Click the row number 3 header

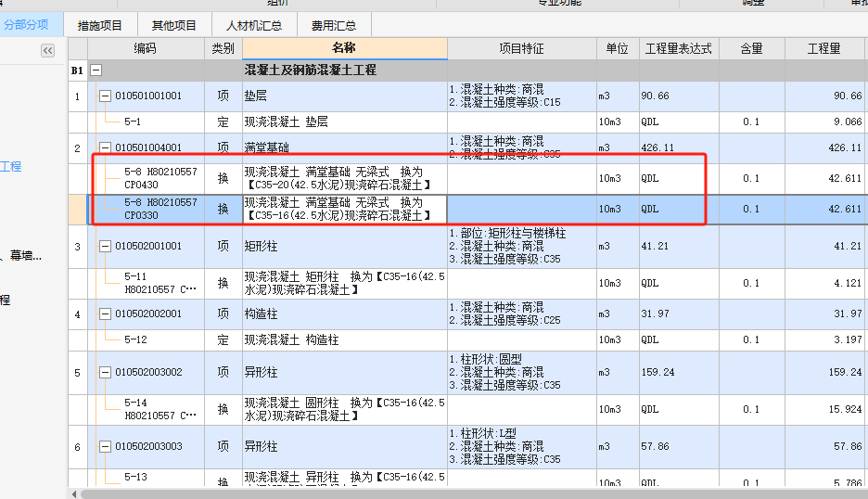(78, 247)
